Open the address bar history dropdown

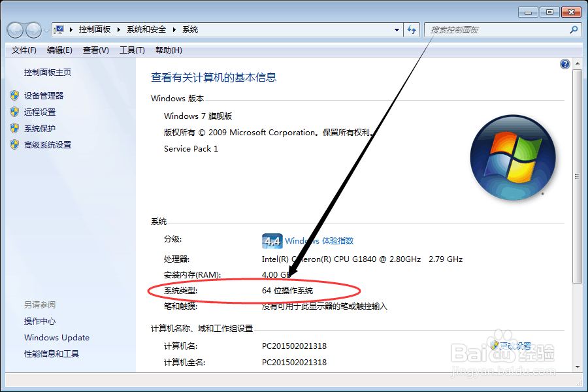397,29
